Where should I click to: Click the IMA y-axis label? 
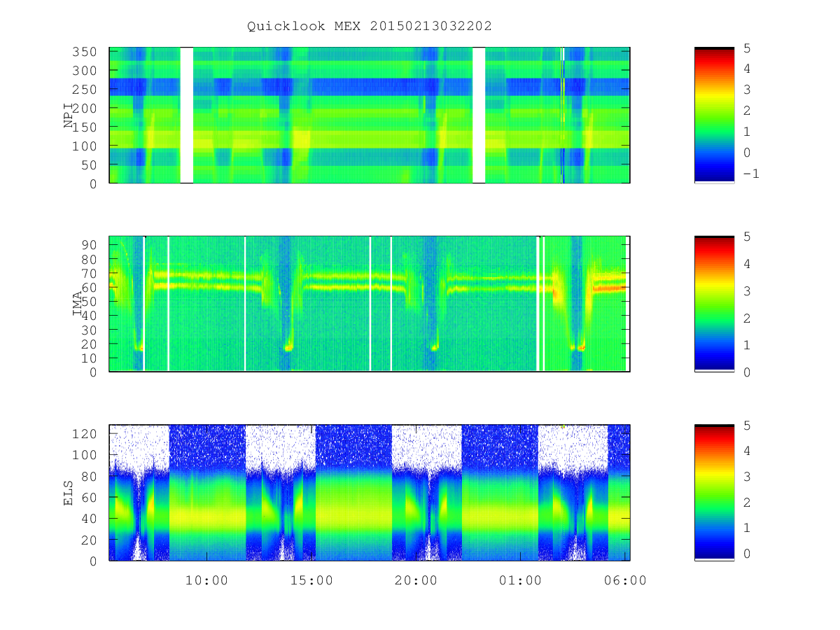(78, 304)
